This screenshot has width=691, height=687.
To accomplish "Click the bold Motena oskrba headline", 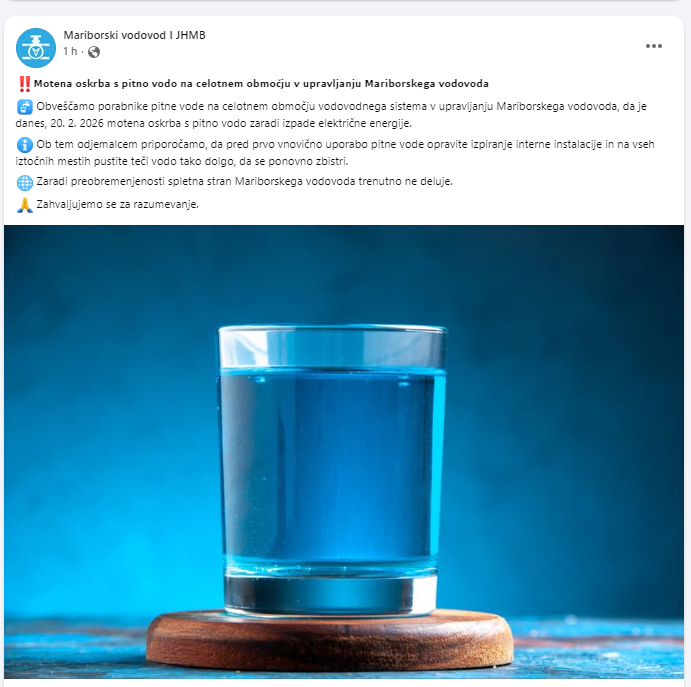I will pos(261,84).
